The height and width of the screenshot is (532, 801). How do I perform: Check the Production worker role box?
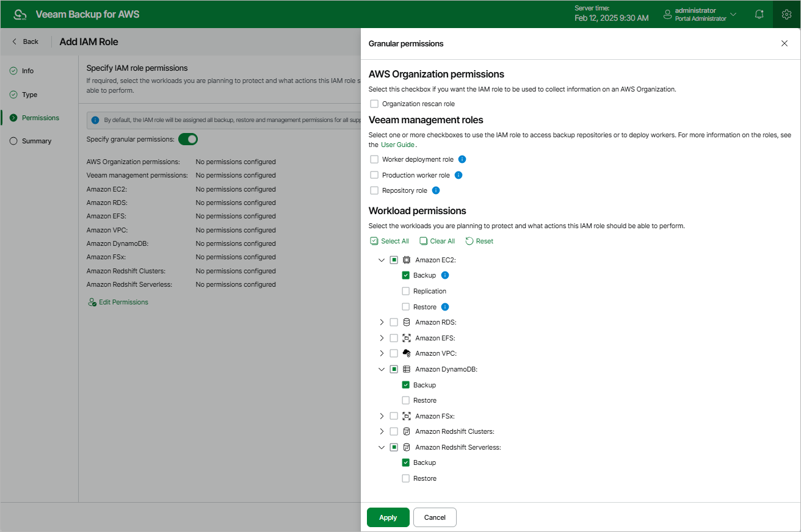[374, 175]
